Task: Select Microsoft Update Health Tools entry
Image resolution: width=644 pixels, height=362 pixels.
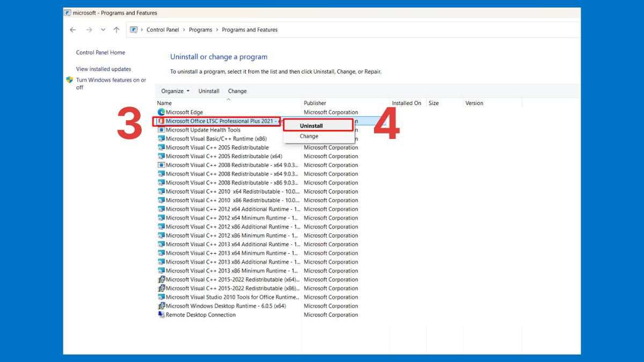Action: pos(203,130)
